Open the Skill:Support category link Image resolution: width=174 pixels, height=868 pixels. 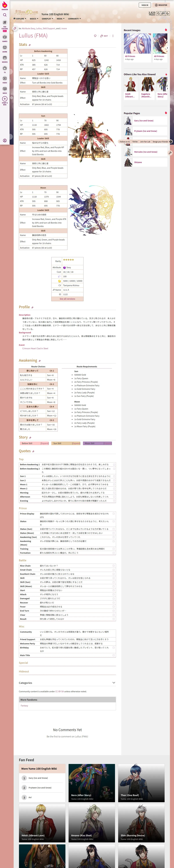[49, 29]
